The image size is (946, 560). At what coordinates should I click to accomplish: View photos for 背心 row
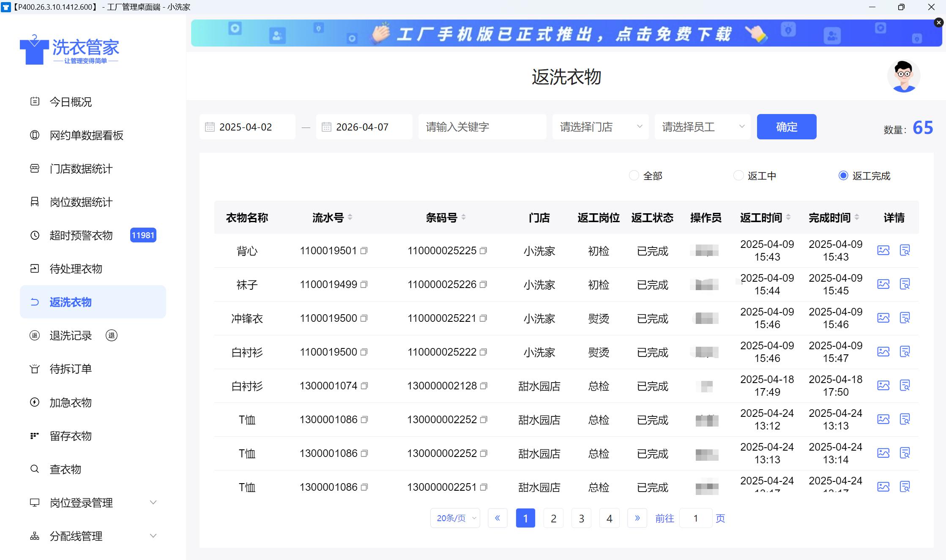[883, 250]
